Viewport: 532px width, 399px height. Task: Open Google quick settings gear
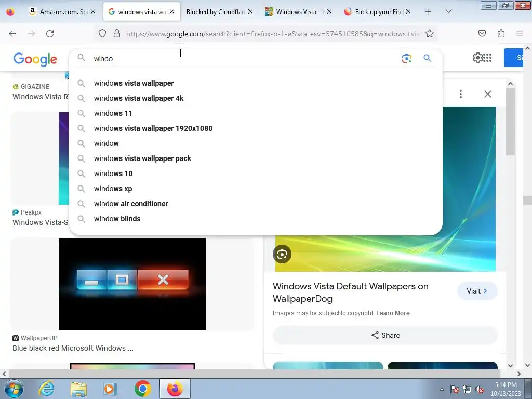point(477,58)
